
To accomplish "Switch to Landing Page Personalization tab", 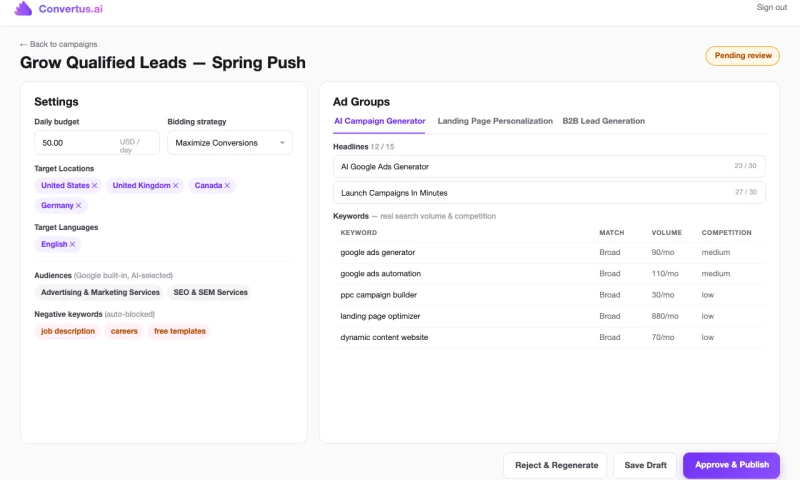I will [x=495, y=121].
